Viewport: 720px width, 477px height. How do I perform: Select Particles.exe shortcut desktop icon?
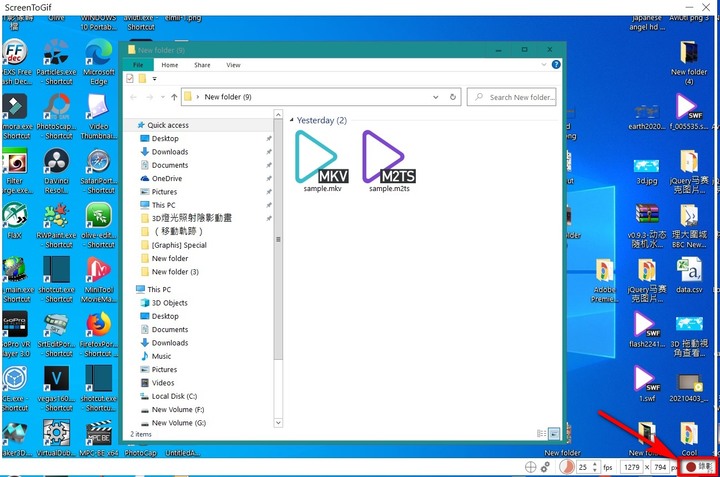coord(56,63)
